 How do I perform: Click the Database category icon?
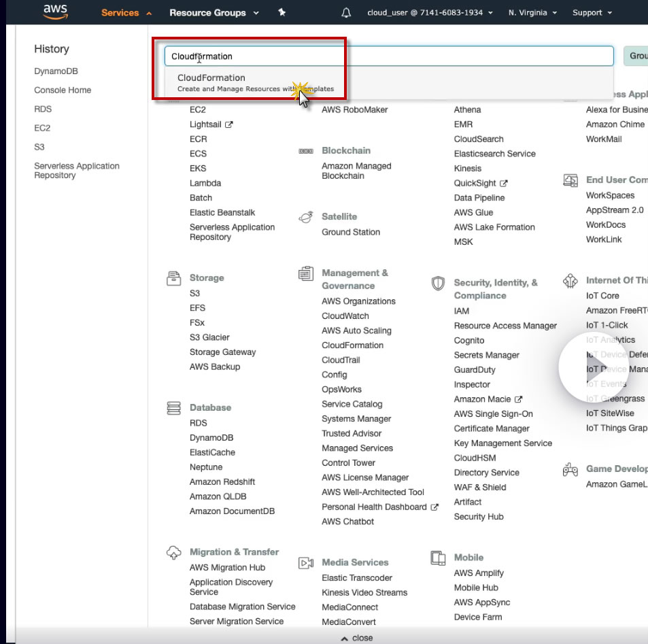pyautogui.click(x=173, y=408)
